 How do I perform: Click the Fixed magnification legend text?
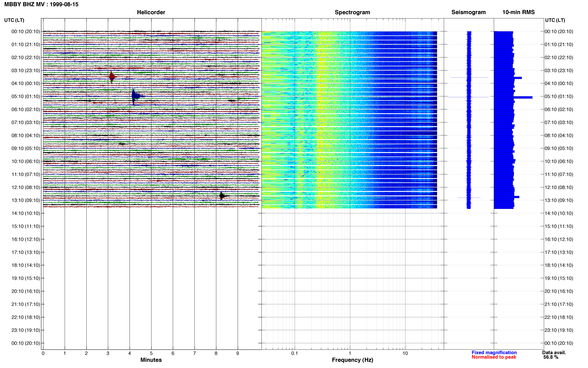[x=494, y=352]
